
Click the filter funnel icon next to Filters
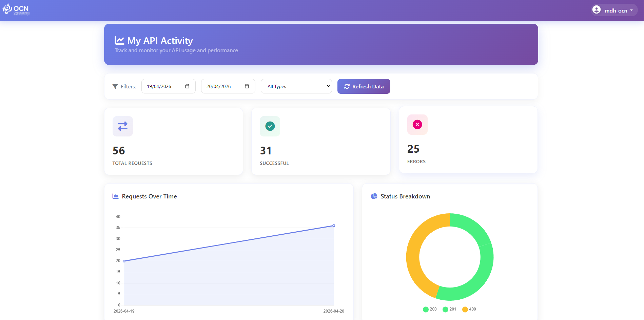click(x=115, y=86)
